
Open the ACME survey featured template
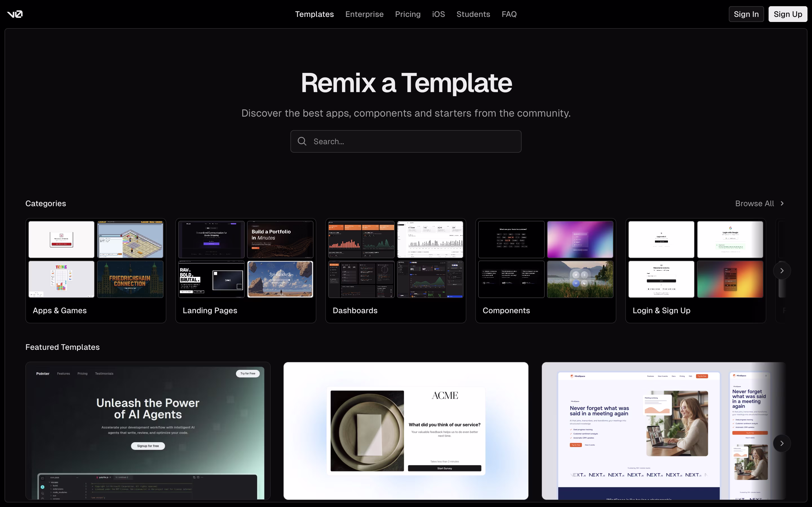pos(406,431)
